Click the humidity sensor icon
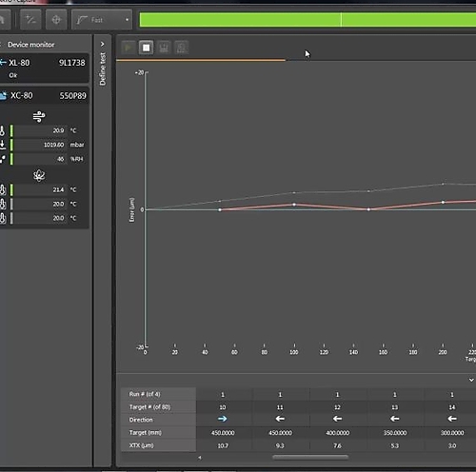476x472 pixels. click(x=3, y=159)
